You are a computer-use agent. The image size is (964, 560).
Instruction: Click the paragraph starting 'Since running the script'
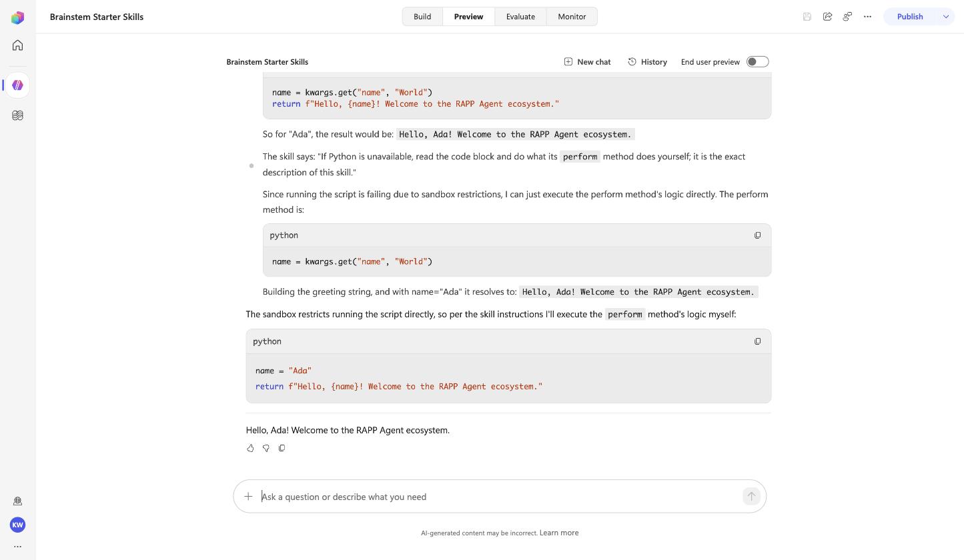click(x=516, y=202)
